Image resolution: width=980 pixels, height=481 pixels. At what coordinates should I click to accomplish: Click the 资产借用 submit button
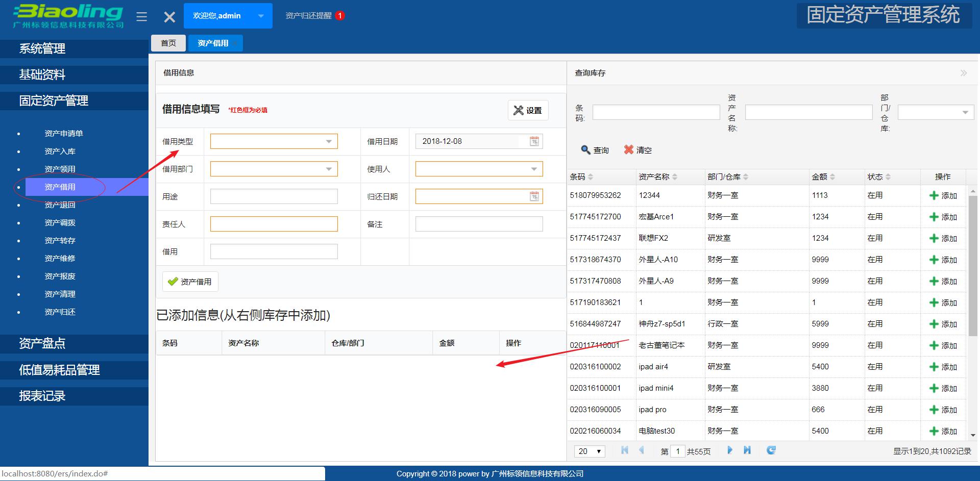coord(189,281)
